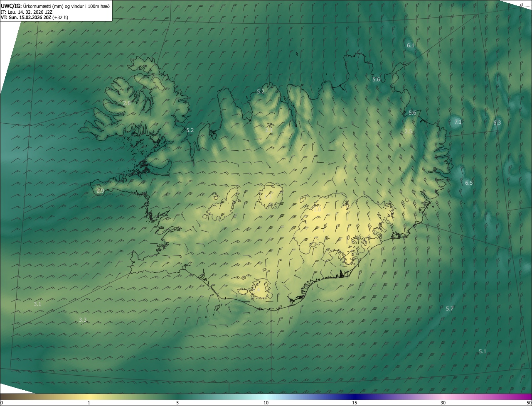532x406 pixels.
Task: Click the "3.3" value label over the ocean
Action: click(x=83, y=320)
